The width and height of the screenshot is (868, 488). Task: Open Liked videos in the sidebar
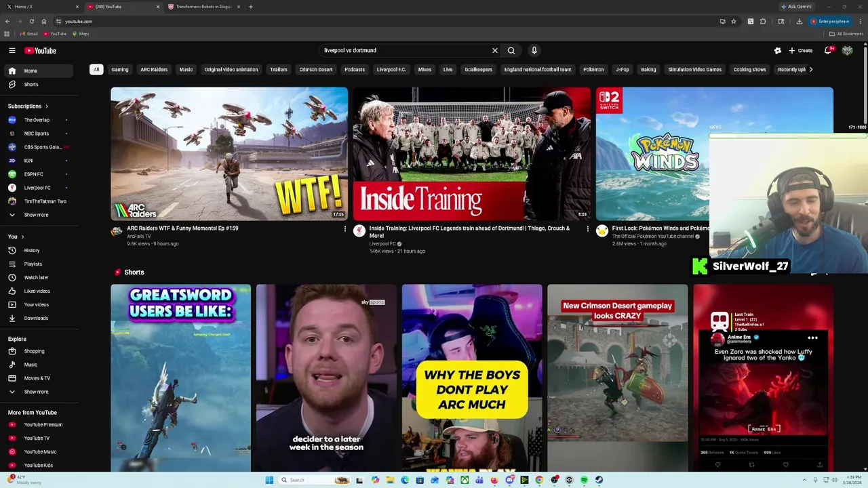[41, 291]
